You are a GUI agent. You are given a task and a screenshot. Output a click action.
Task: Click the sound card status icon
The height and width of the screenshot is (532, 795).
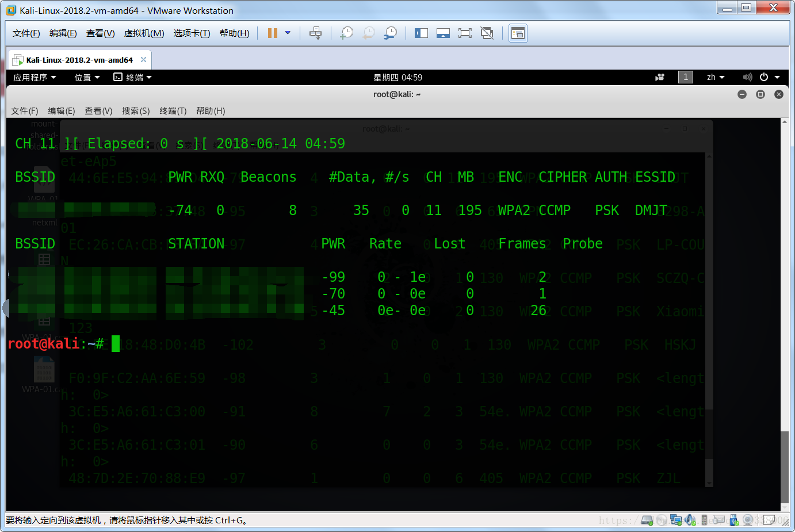[690, 520]
